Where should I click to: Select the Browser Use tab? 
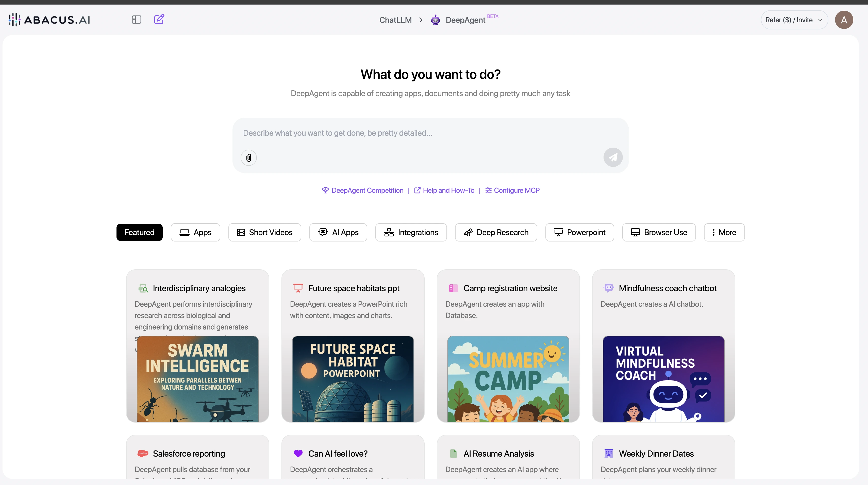[659, 232]
